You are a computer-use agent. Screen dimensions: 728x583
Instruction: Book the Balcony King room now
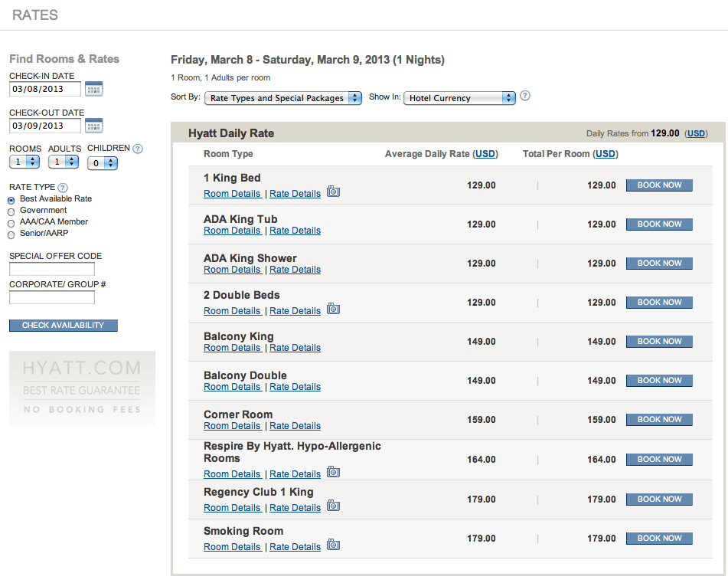point(659,342)
